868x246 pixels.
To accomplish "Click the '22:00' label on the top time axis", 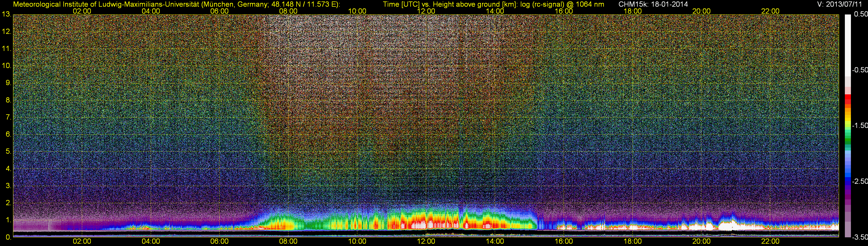I will coord(770,11).
